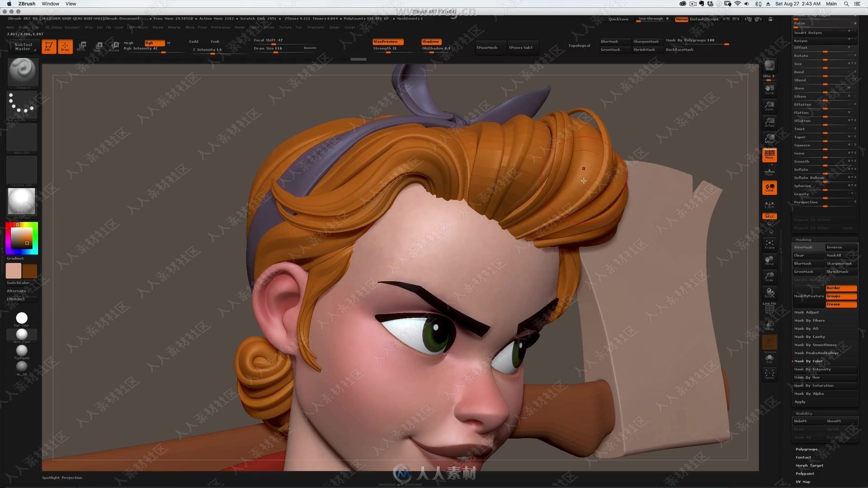The height and width of the screenshot is (488, 868).
Task: Select the light skin main color swatch
Action: click(14, 271)
